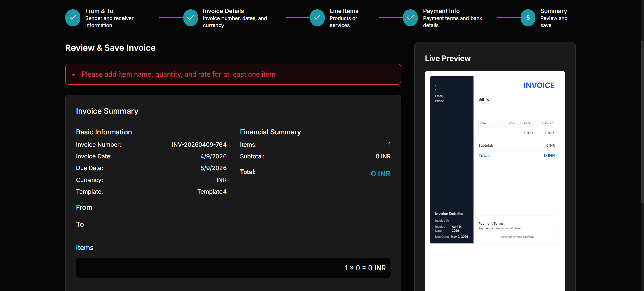Click the blue INVOICE title in preview
Screen dimensions: 644x291
[x=539, y=85]
